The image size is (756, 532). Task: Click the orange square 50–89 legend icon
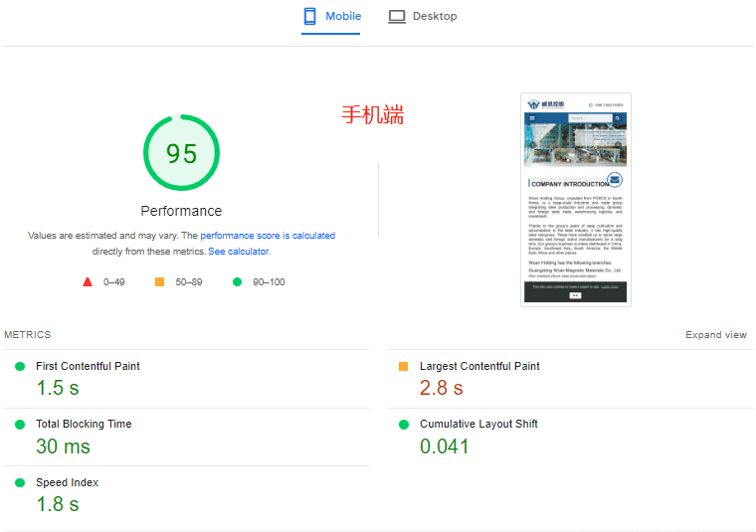pos(159,282)
